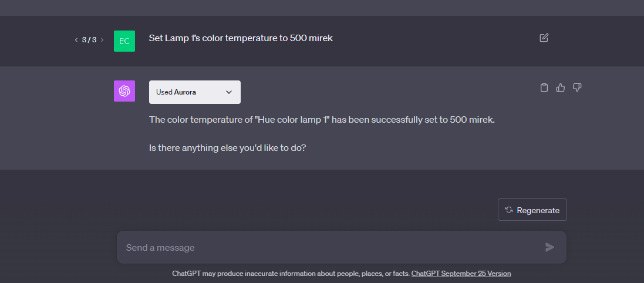Viewport: 644px width, 283px height.
Task: Click the chevron beside 'Used Aurora'
Action: pyautogui.click(x=229, y=92)
